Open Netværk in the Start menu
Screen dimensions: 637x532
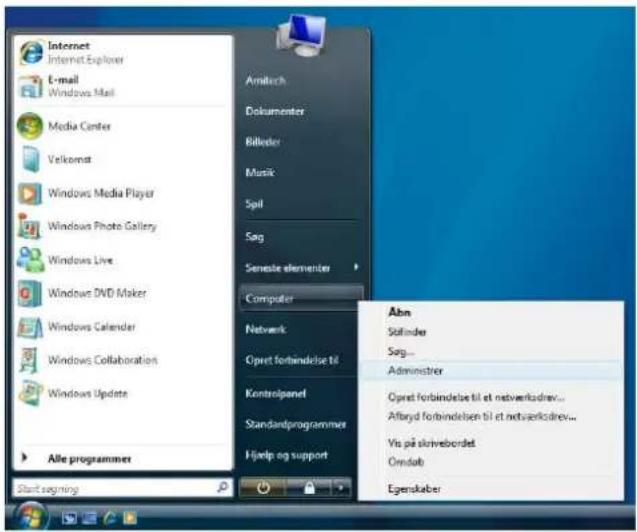click(x=266, y=329)
